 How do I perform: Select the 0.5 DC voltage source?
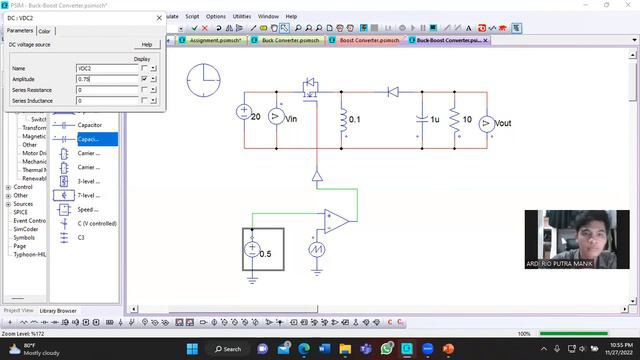coord(252,249)
